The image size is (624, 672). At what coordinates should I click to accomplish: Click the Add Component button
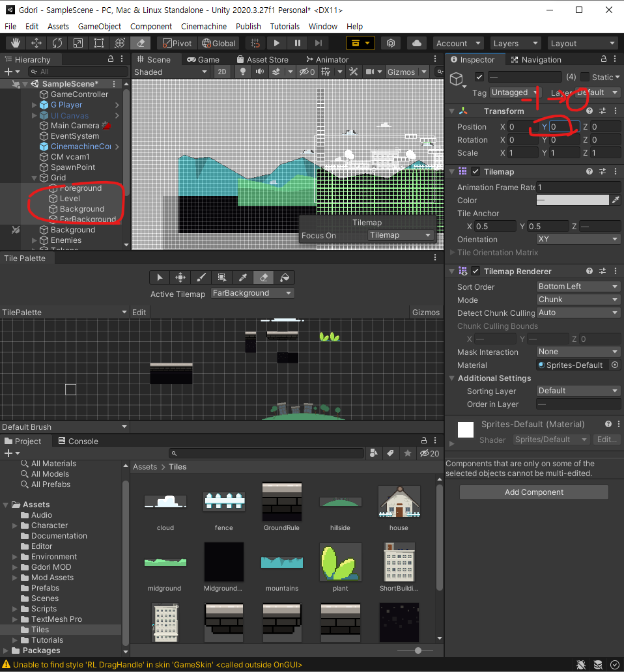click(534, 492)
